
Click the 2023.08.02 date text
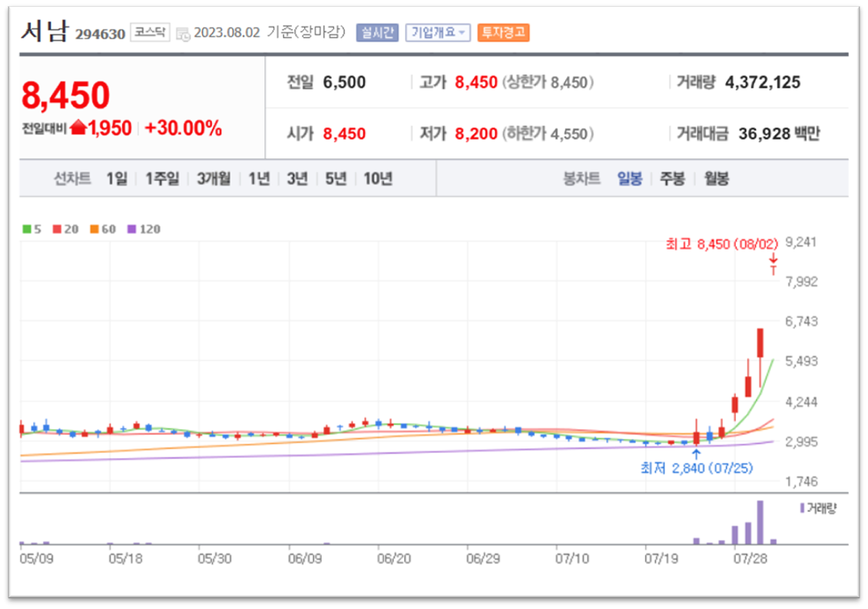click(227, 33)
